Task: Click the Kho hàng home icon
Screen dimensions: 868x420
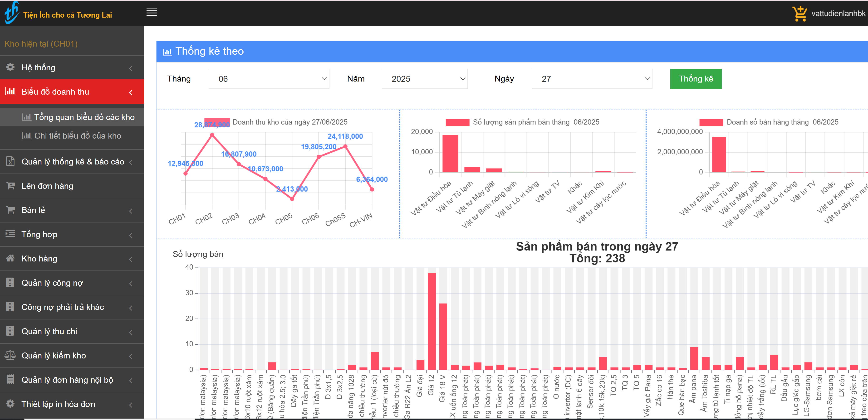Action: tap(10, 258)
